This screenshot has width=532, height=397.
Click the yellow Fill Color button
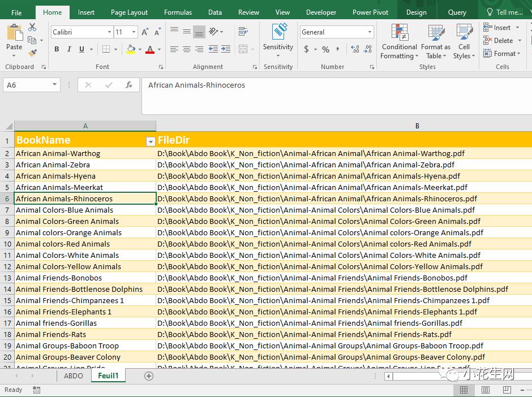(x=131, y=49)
